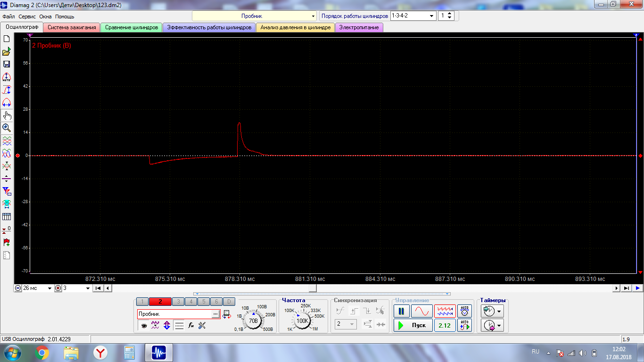
Task: Select the multi-waveform display mode button
Action: [x=445, y=311]
